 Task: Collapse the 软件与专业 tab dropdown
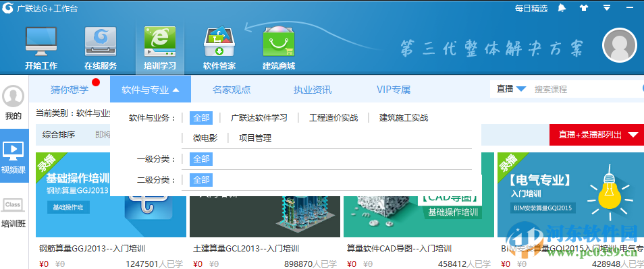[151, 90]
